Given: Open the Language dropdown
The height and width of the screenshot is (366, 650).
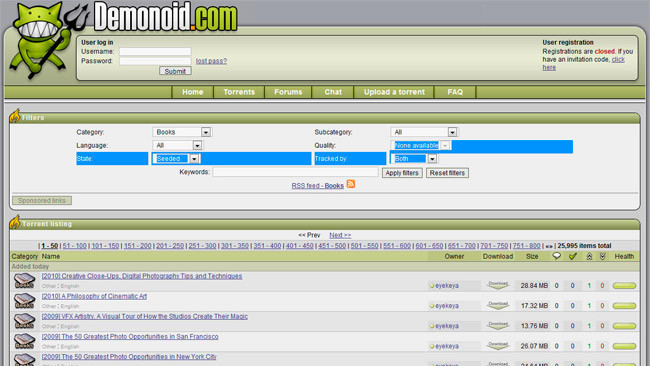Looking at the screenshot, I should tap(177, 145).
